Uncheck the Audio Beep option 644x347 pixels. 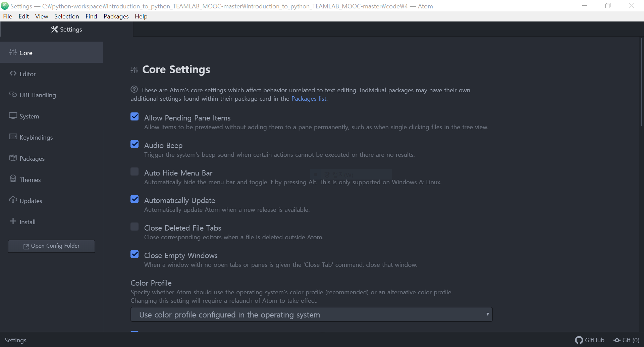[135, 144]
